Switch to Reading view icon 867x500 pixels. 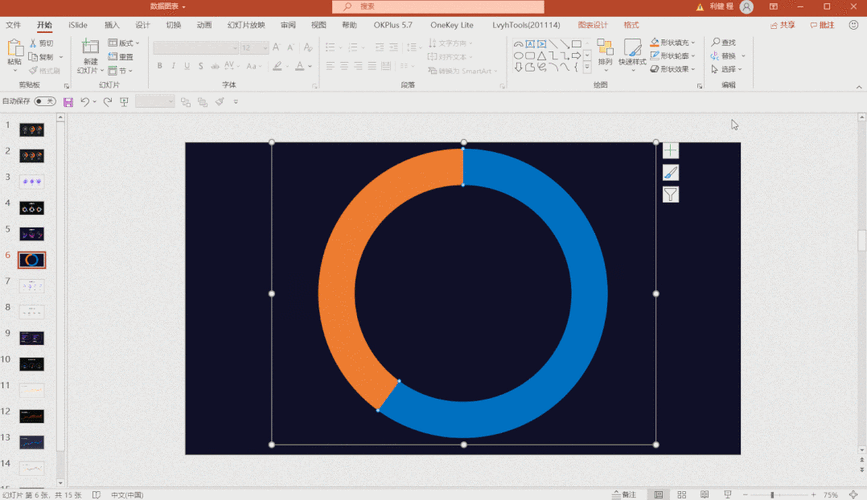point(704,494)
